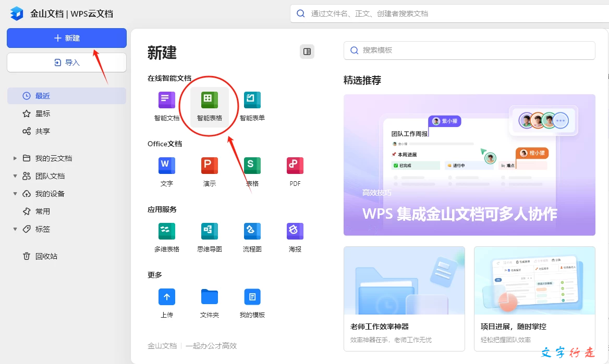Click the 导入 import button
The width and height of the screenshot is (609, 364).
tap(66, 62)
